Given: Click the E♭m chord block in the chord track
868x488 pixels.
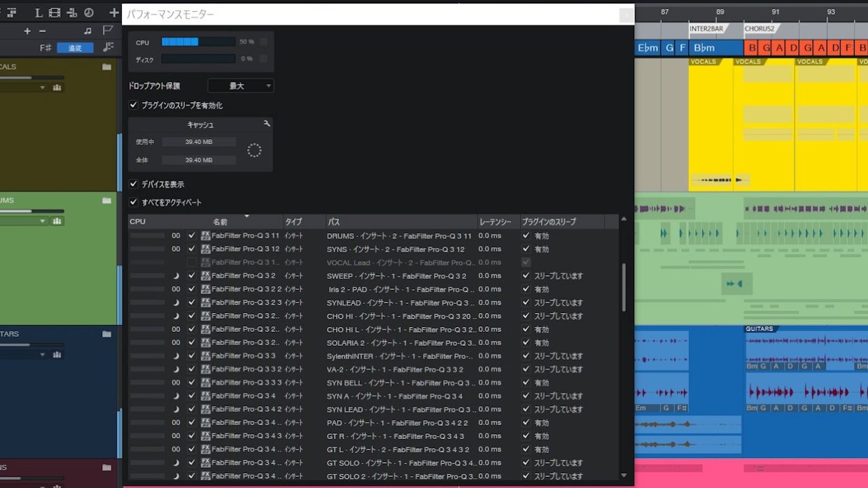Looking at the screenshot, I should [648, 48].
